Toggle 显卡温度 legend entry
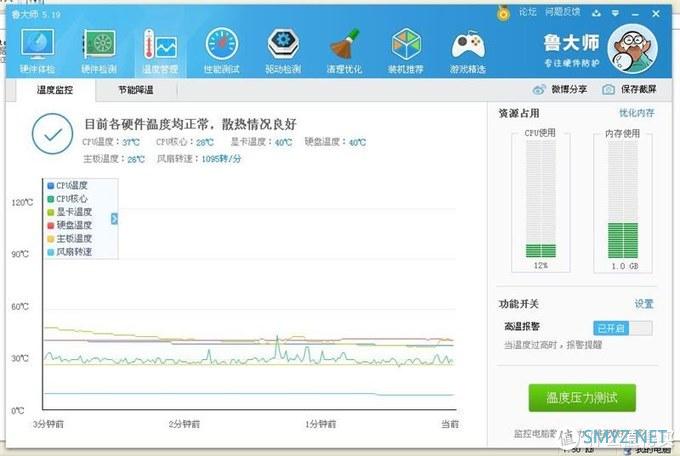This screenshot has width=680, height=456. (69, 212)
